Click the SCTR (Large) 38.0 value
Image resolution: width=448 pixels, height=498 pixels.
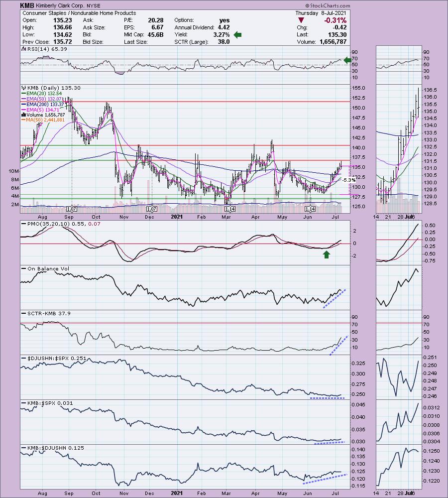point(224,42)
